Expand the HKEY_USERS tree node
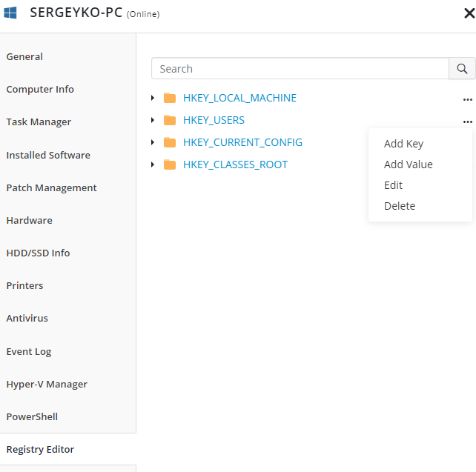 coord(153,120)
